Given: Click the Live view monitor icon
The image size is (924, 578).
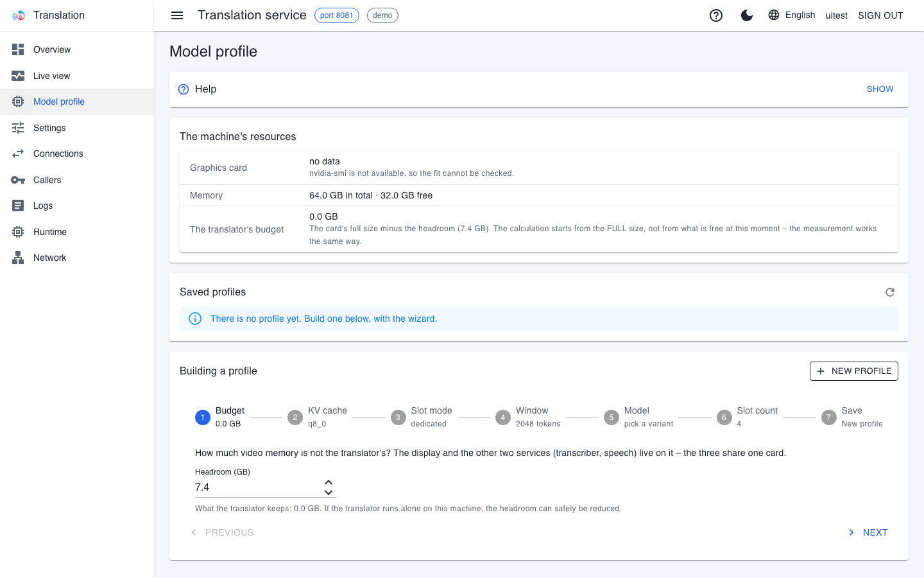Looking at the screenshot, I should [18, 76].
